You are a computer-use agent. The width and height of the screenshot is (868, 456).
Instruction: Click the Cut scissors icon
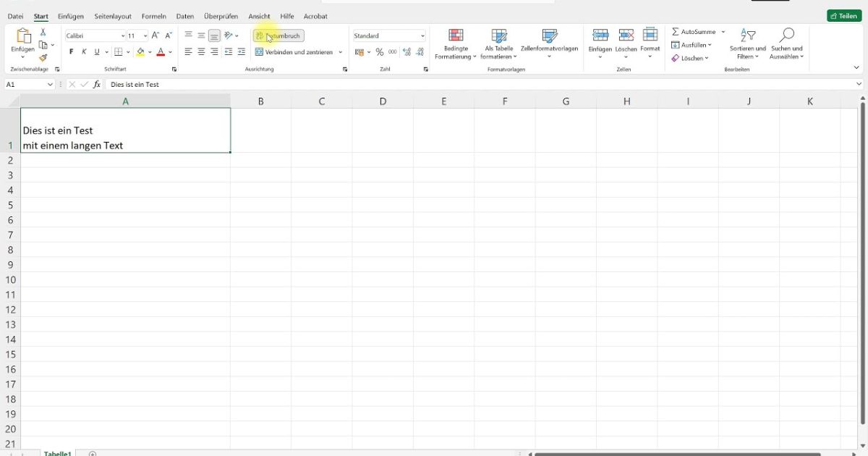pyautogui.click(x=43, y=32)
